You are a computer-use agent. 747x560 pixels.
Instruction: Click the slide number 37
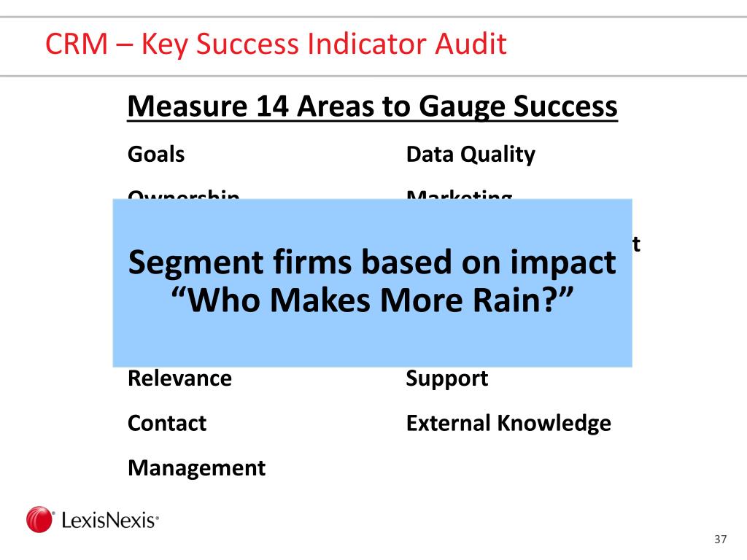pos(720,539)
